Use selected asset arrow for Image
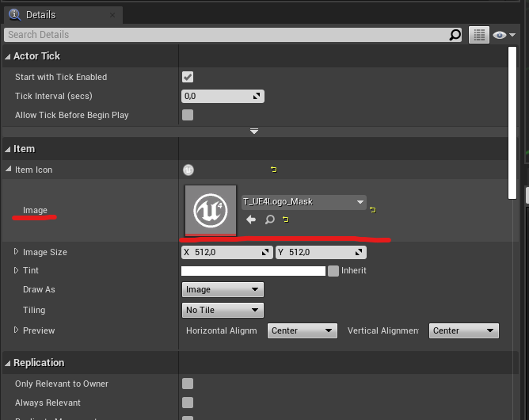This screenshot has height=420, width=529. pos(251,220)
